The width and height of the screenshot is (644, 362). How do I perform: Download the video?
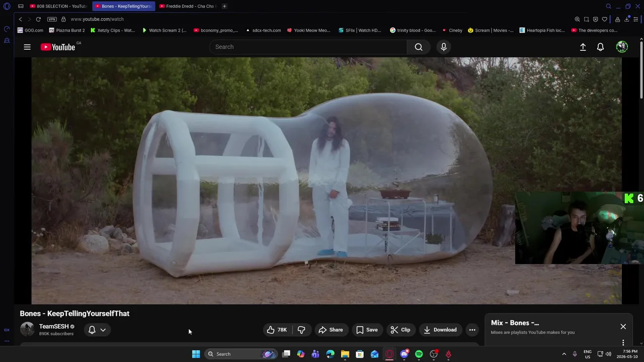(x=440, y=330)
